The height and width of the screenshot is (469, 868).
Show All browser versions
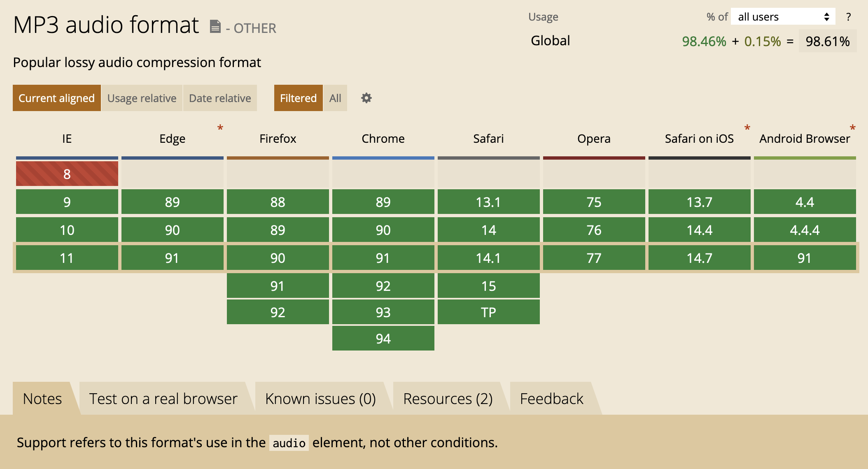335,98
